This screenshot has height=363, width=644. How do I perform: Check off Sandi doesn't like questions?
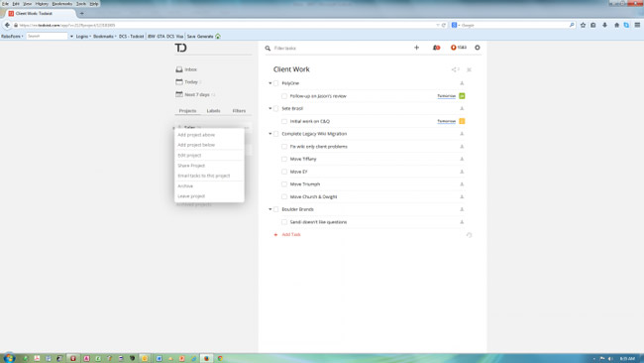pos(284,222)
